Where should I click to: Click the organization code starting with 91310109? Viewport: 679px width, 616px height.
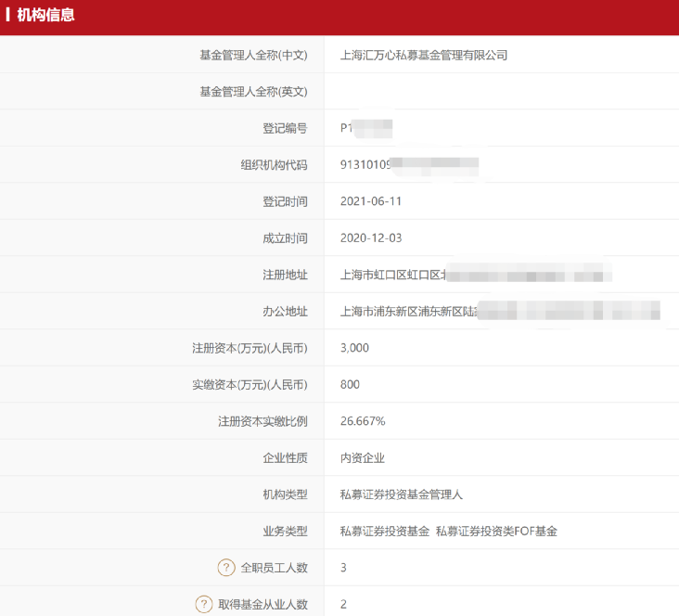pos(409,165)
